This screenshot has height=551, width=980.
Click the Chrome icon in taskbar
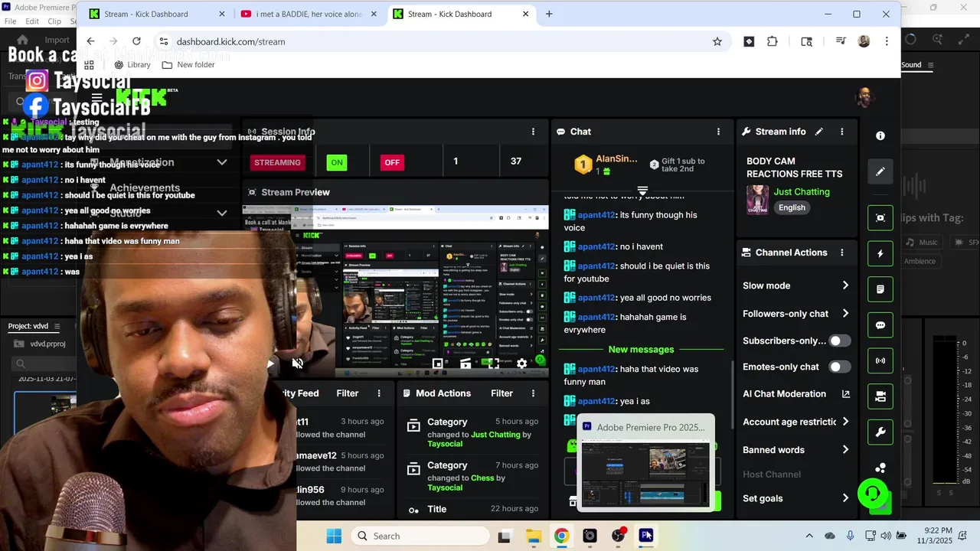[561, 536]
